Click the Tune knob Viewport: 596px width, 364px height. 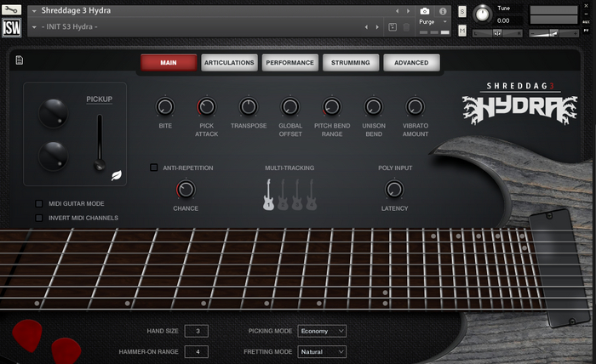[x=483, y=14]
